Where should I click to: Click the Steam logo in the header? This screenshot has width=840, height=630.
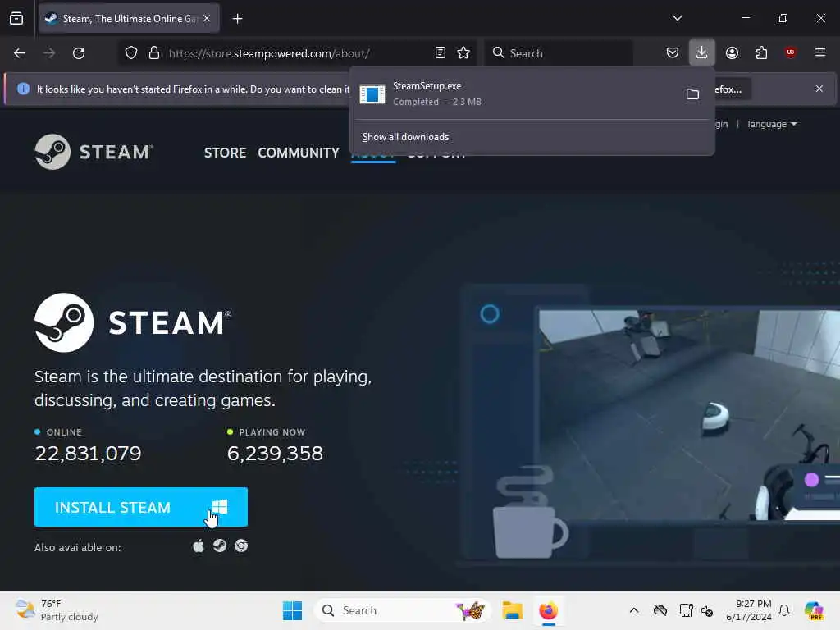94,152
